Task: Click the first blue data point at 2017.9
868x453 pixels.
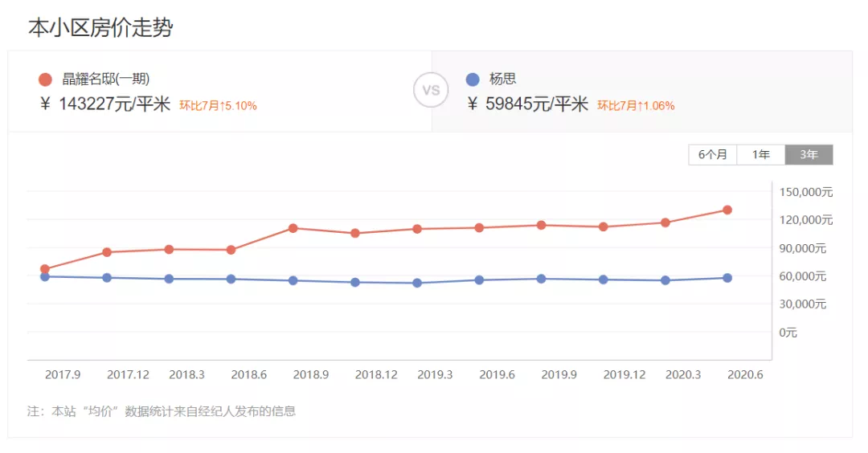Action: [45, 276]
